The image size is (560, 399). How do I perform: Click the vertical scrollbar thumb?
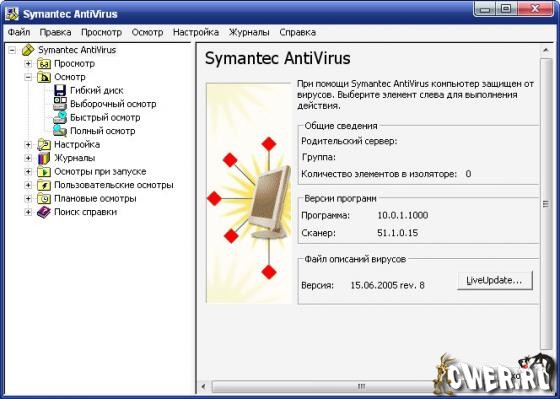[546, 204]
